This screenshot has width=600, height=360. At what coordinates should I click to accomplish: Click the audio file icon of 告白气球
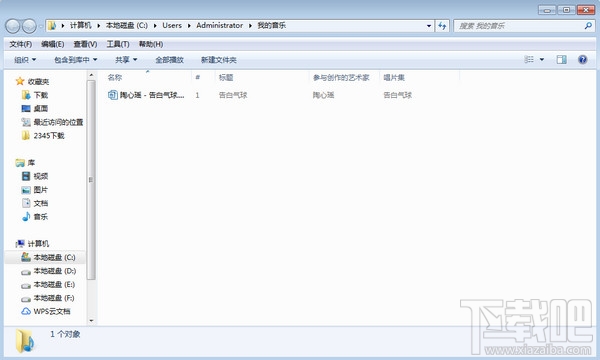tap(112, 95)
